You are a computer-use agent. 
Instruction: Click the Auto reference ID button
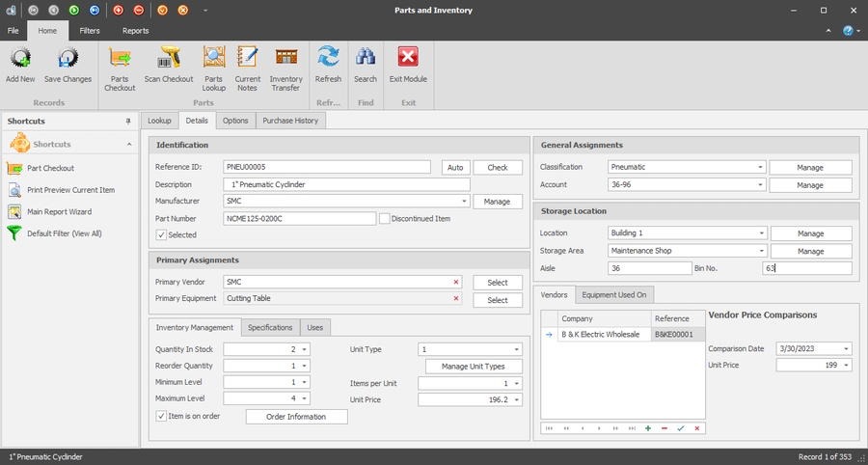pyautogui.click(x=455, y=168)
